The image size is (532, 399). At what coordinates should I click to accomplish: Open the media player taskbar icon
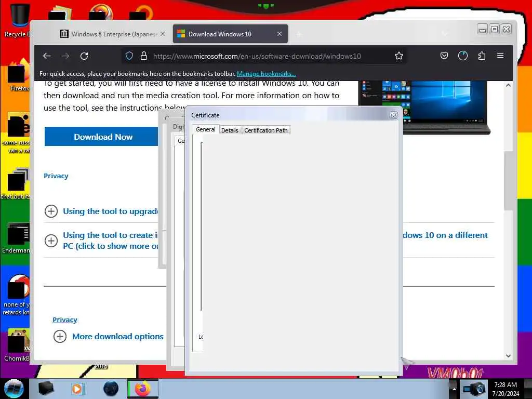point(77,389)
